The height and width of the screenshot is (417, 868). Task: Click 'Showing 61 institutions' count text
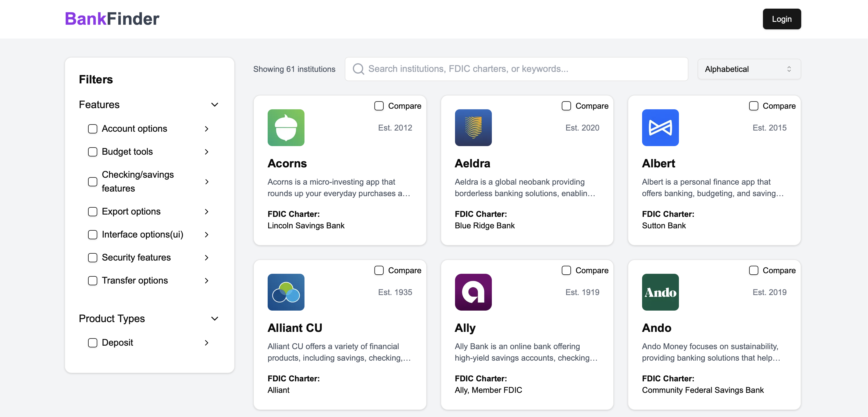[294, 69]
